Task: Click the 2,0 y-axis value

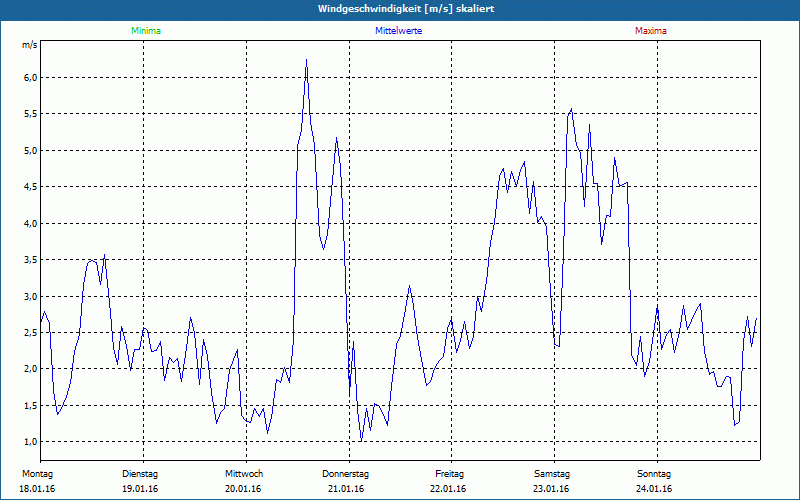Action: point(31,369)
